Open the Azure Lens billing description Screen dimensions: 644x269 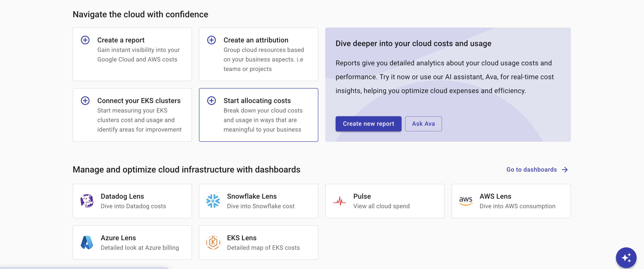[140, 248]
